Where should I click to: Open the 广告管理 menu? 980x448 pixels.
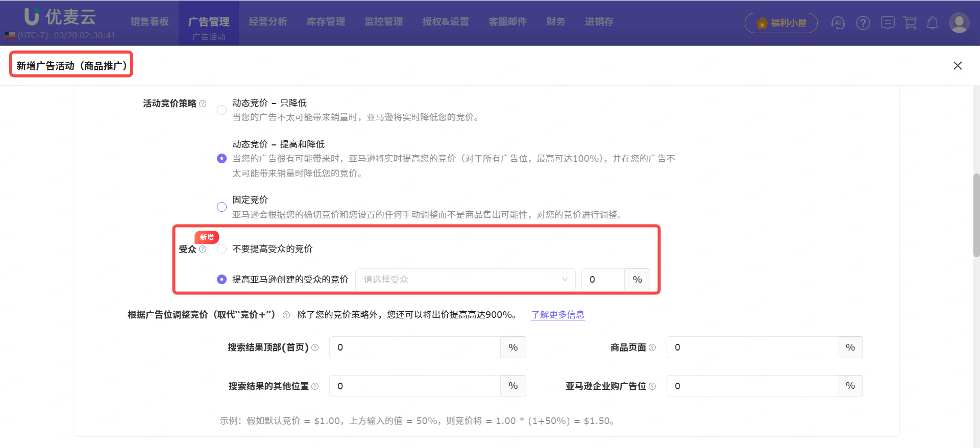(x=209, y=21)
